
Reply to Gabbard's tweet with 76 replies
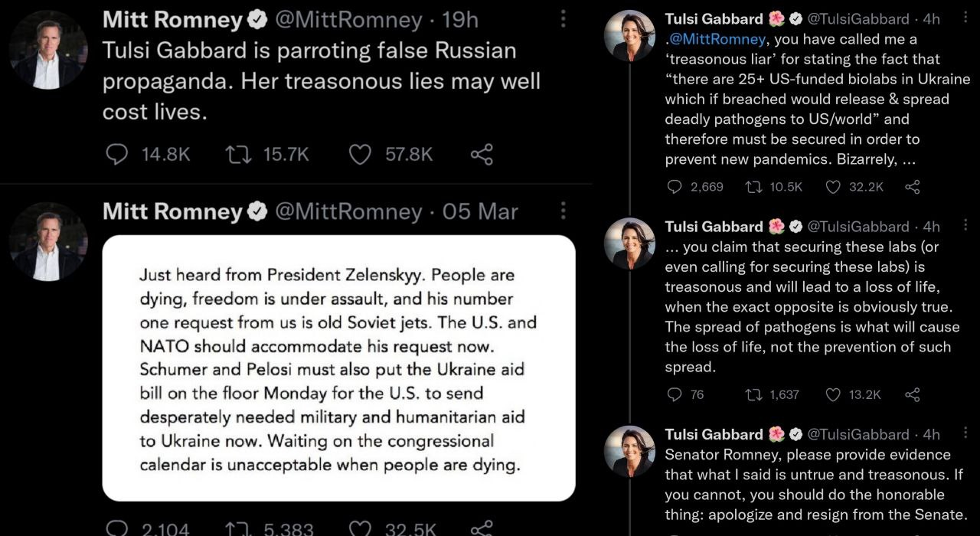(x=675, y=395)
